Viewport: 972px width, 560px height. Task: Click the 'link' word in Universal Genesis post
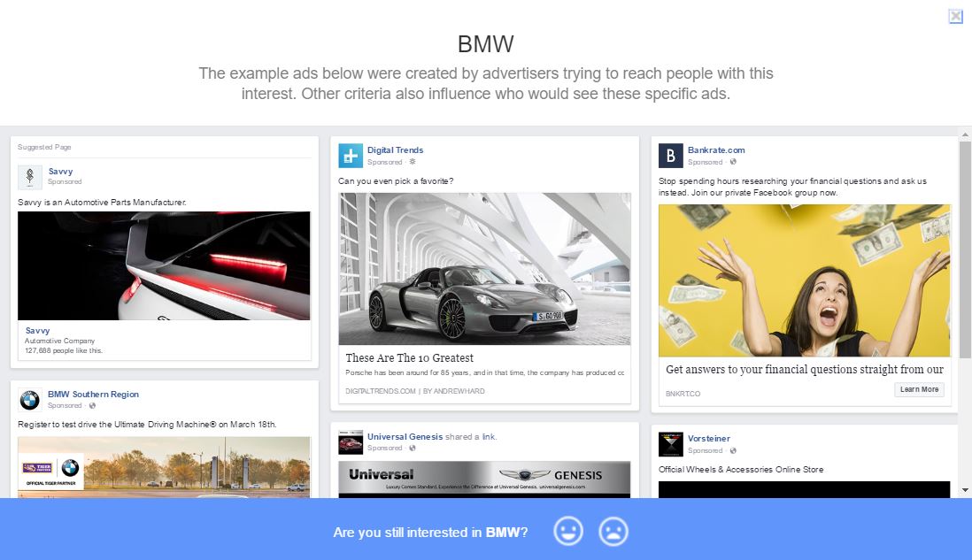[490, 437]
